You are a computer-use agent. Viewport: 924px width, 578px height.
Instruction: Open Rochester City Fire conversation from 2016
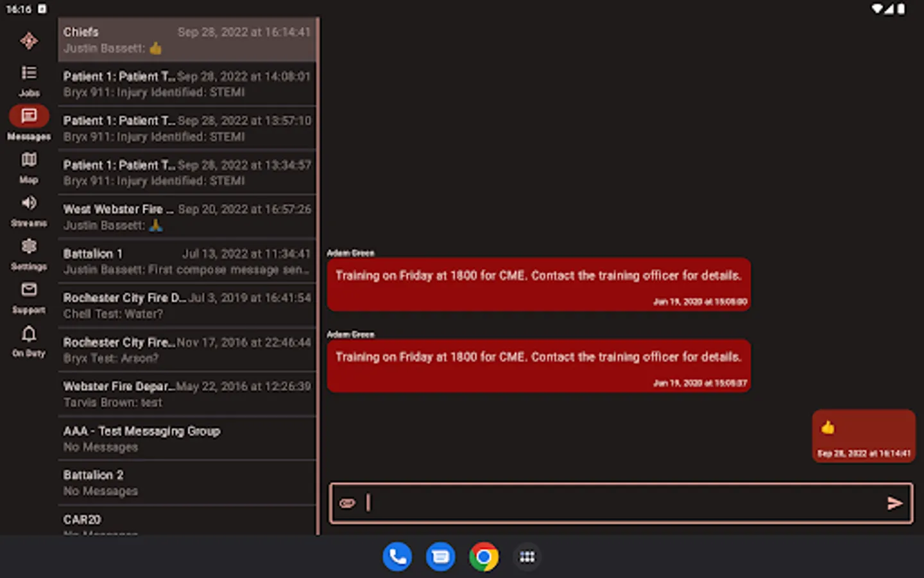point(187,350)
